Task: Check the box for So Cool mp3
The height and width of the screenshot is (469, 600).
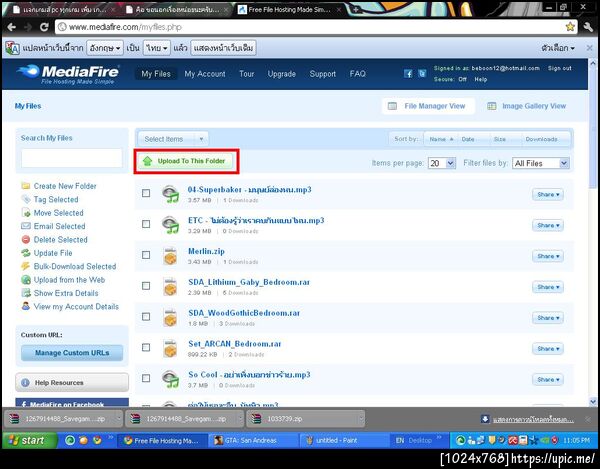Action: click(146, 378)
